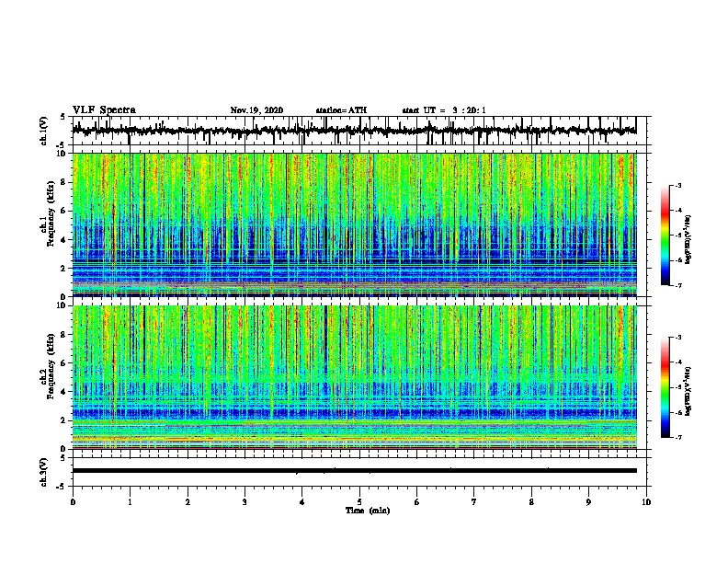Click the "ch.3(V)" waveform axis label
The width and height of the screenshot is (728, 563).
pyautogui.click(x=44, y=473)
